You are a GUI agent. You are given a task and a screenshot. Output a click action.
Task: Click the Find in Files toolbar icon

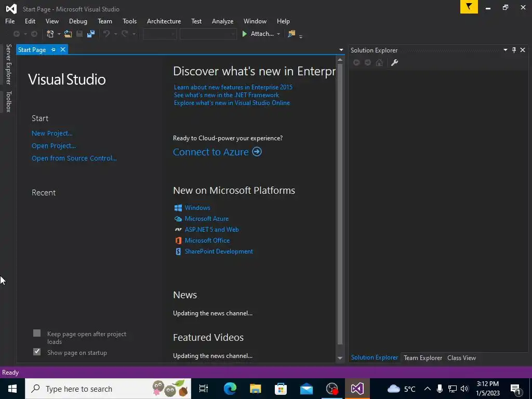(x=291, y=34)
